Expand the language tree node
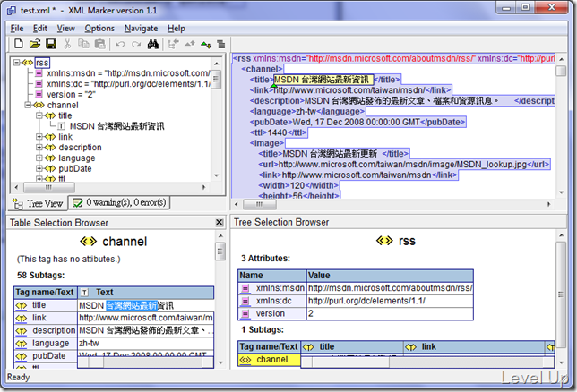 pos(39,158)
